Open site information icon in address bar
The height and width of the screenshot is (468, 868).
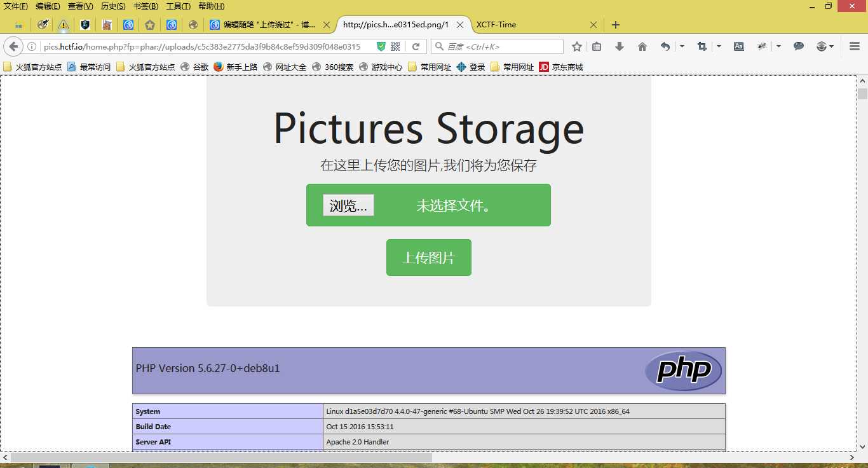(x=32, y=46)
